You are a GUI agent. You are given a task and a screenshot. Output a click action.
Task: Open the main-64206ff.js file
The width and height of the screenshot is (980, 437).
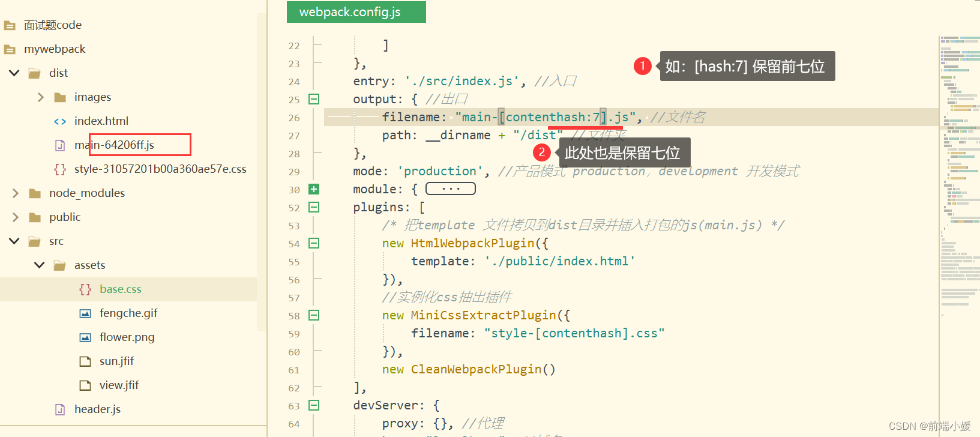[x=114, y=145]
